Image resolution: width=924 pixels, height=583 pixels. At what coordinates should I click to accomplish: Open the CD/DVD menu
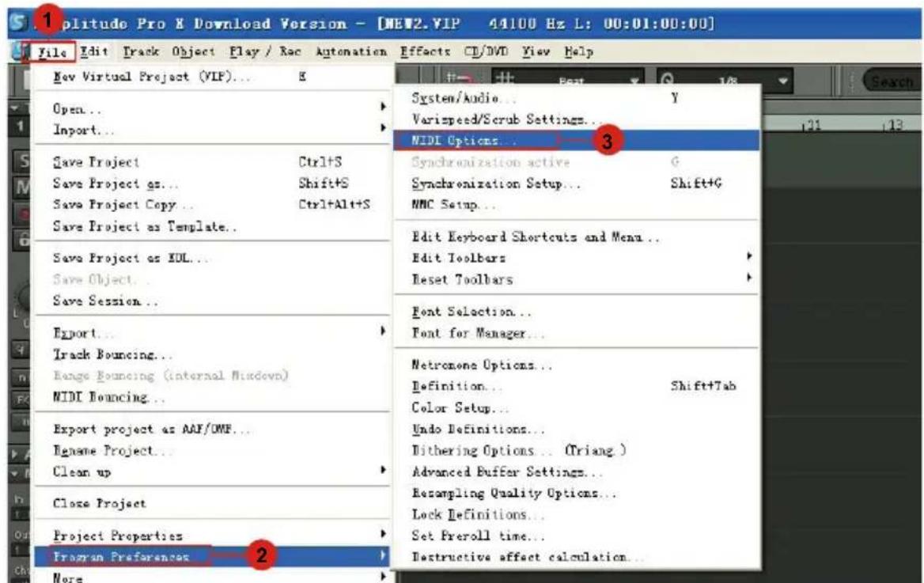tap(487, 52)
